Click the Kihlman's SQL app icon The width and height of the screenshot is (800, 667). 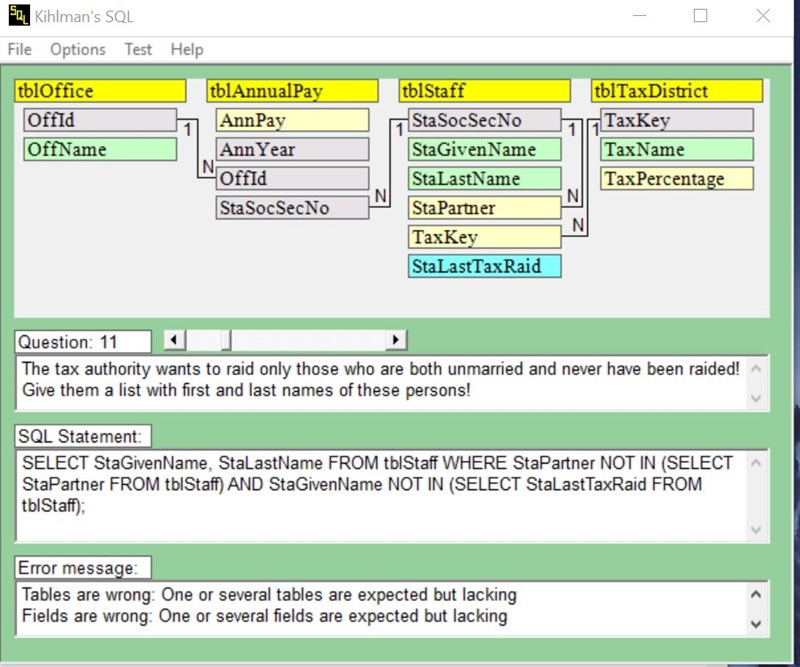(18, 16)
